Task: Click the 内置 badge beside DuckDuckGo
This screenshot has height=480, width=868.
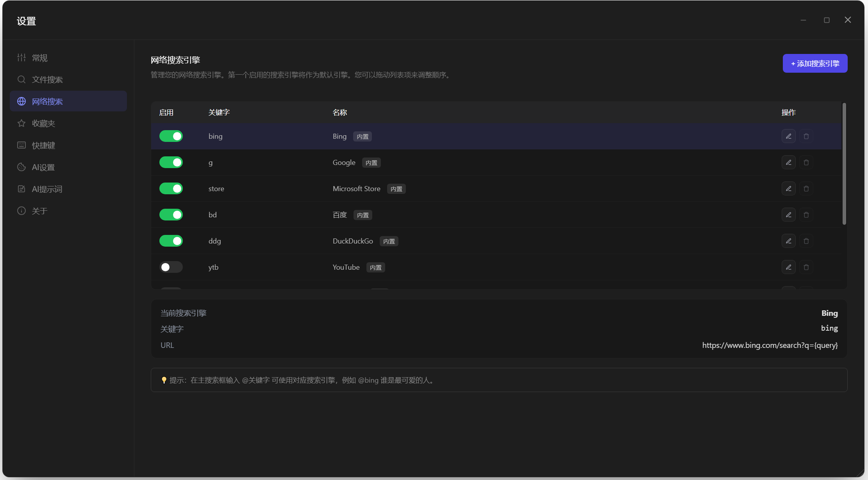Action: (389, 241)
